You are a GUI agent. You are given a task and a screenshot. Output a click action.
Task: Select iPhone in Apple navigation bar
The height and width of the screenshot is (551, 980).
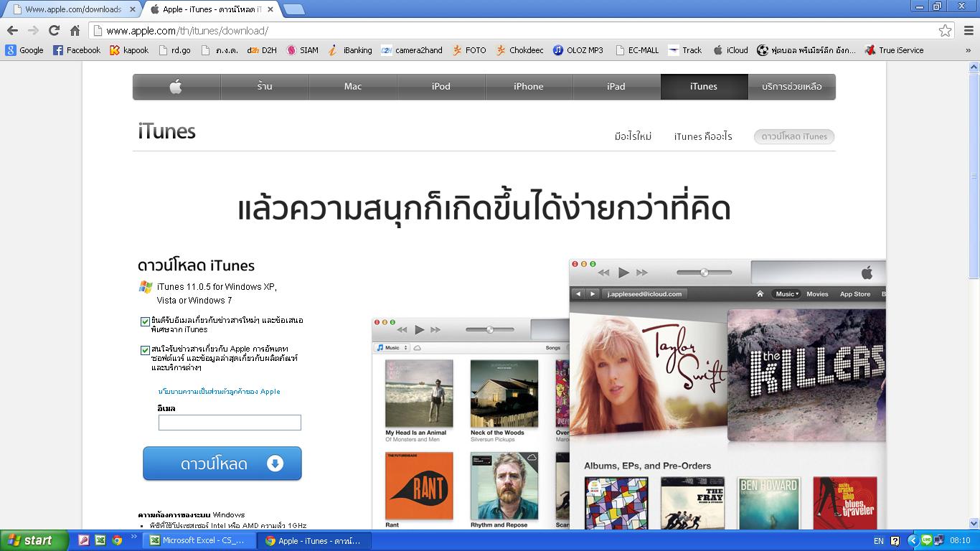tap(529, 87)
